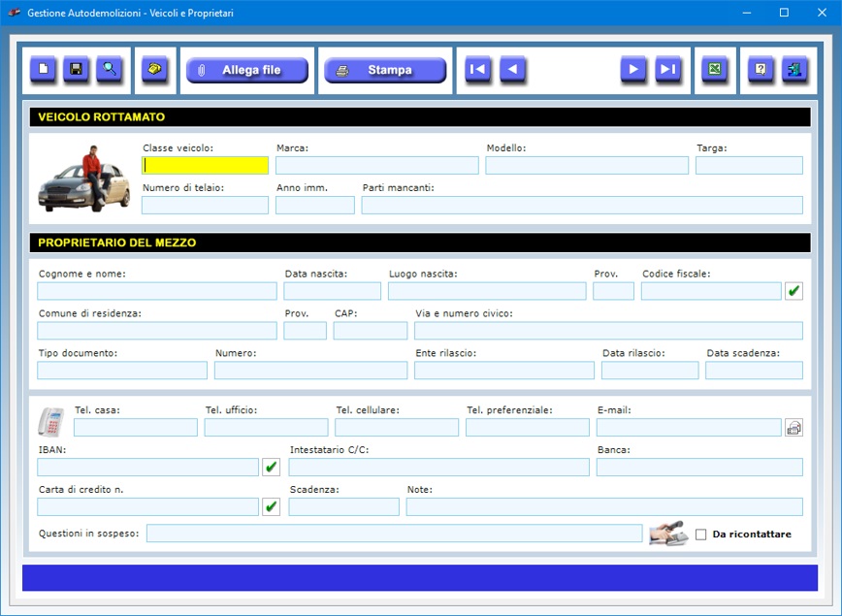Click the Intestatario C/C field
The width and height of the screenshot is (842, 616).
[x=438, y=468]
